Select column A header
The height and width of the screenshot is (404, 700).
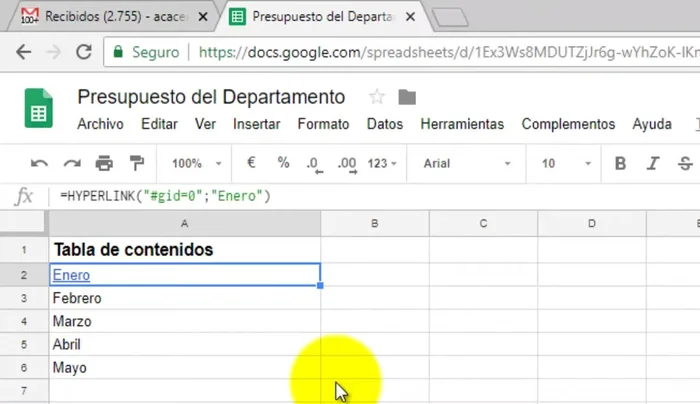tap(184, 224)
